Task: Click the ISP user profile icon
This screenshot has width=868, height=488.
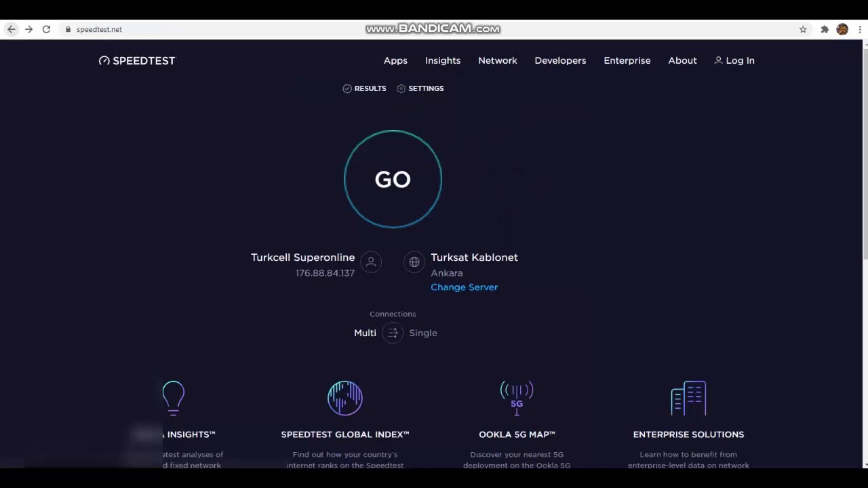Action: coord(371,262)
